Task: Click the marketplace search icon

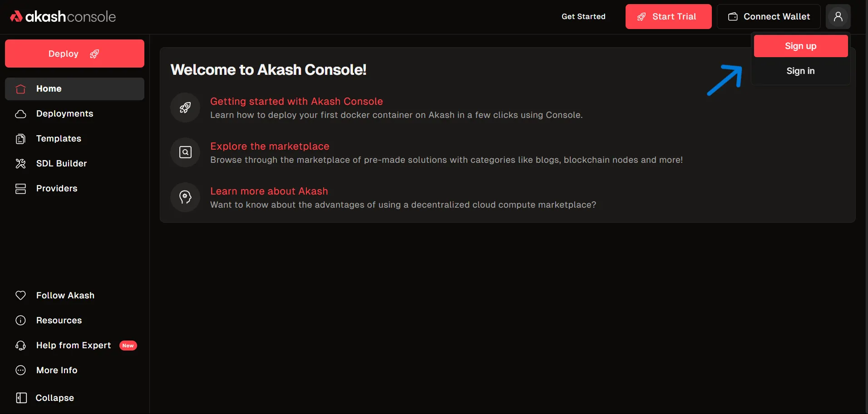Action: point(185,152)
